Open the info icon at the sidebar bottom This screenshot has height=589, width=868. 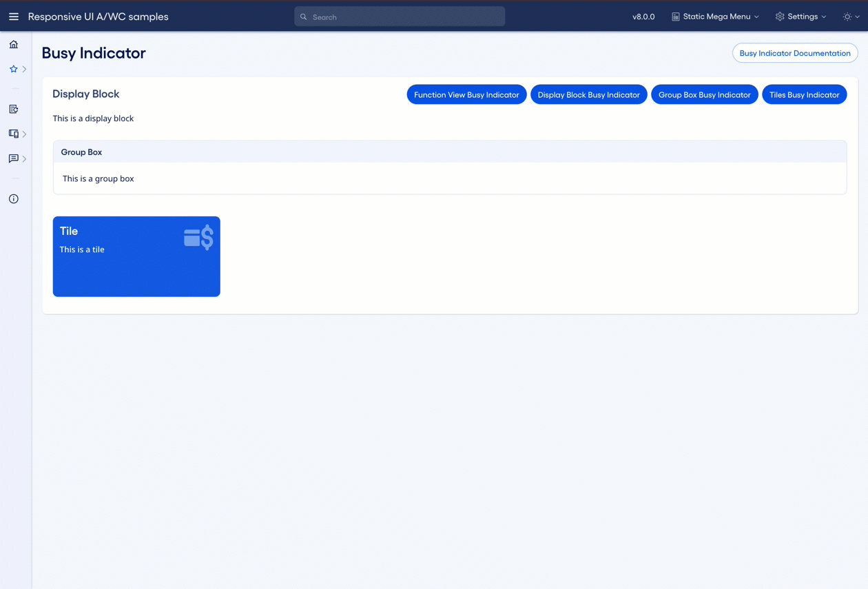pyautogui.click(x=13, y=198)
